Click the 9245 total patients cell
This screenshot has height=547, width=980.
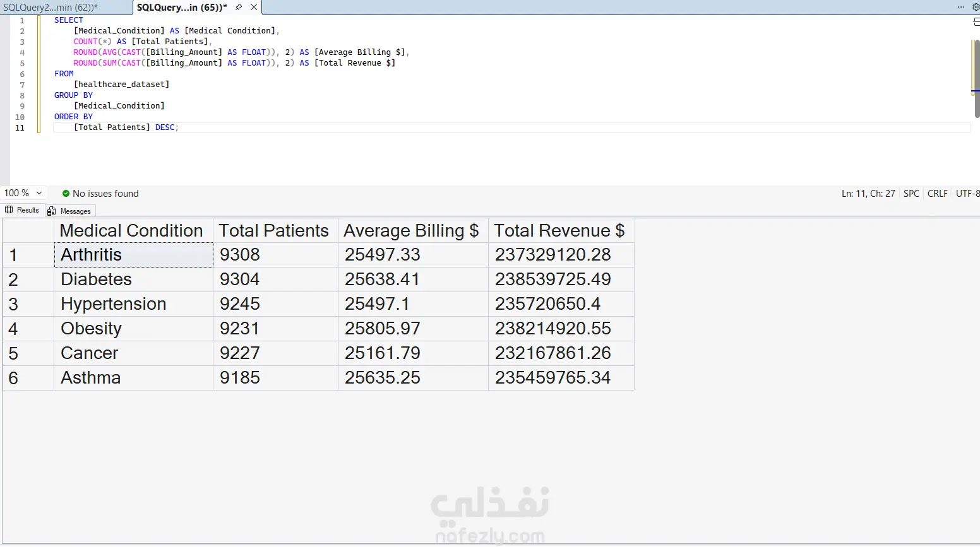click(275, 304)
